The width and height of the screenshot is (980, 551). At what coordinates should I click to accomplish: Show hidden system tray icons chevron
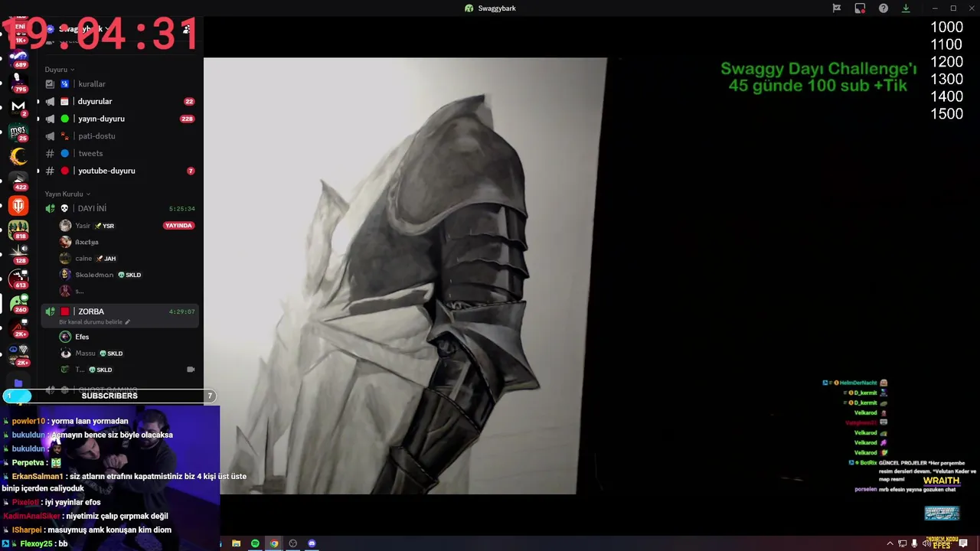pos(890,543)
